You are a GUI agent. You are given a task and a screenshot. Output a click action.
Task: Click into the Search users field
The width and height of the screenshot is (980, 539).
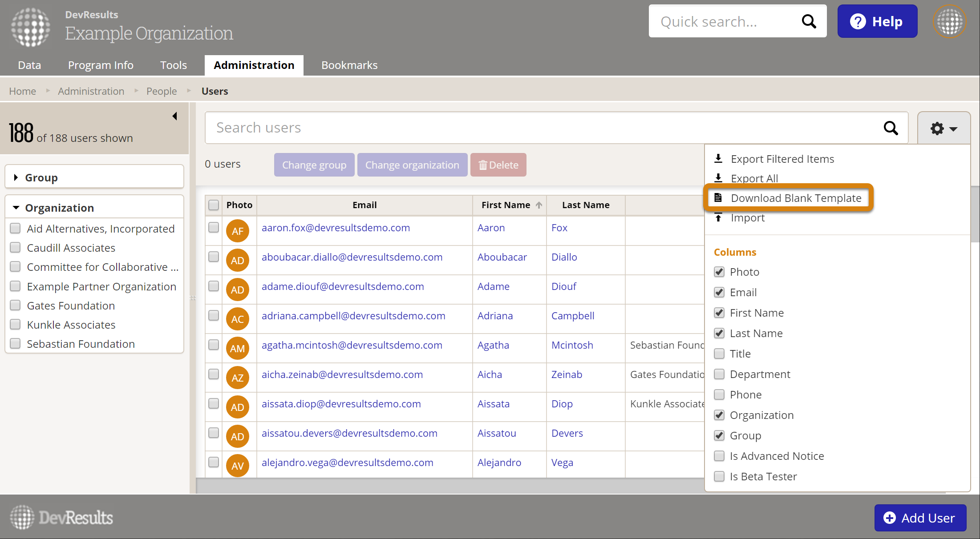[x=534, y=128]
